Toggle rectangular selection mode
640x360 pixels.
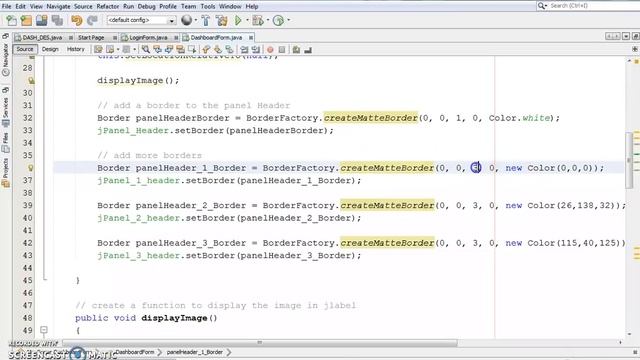click(192, 50)
